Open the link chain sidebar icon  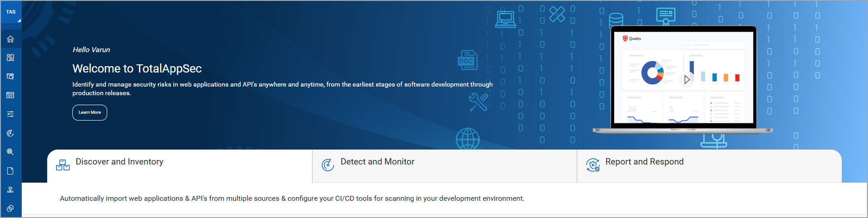click(10, 208)
